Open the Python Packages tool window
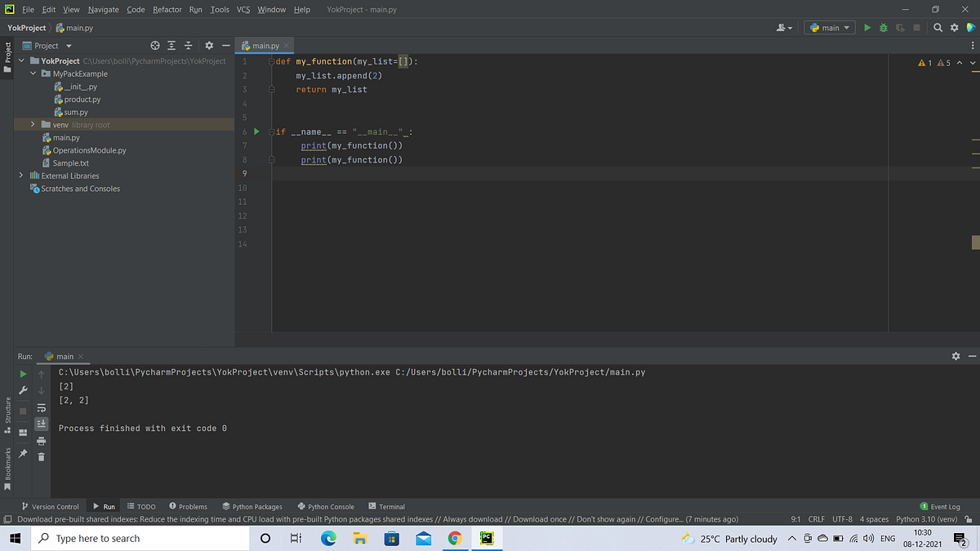This screenshot has height=551, width=980. [x=252, y=506]
